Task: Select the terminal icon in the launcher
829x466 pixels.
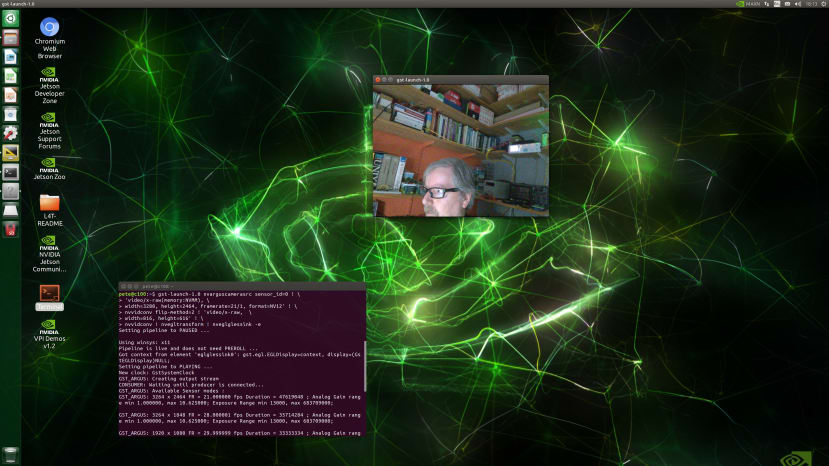Action: pyautogui.click(x=10, y=172)
